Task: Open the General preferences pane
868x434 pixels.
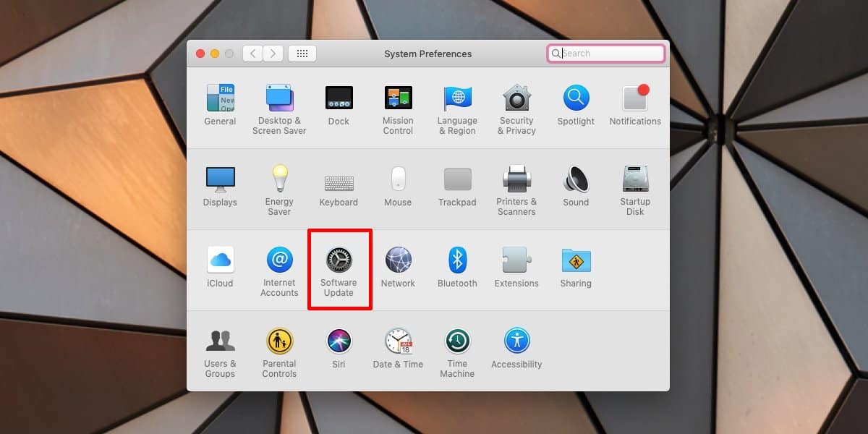Action: (x=220, y=105)
